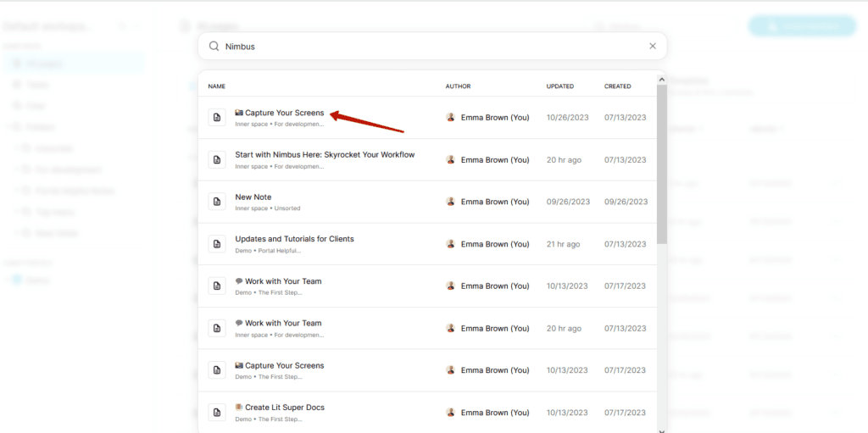Viewport: 868px width, 433px height.
Task: Open Updates and Tutorials for Clients result
Action: click(294, 239)
